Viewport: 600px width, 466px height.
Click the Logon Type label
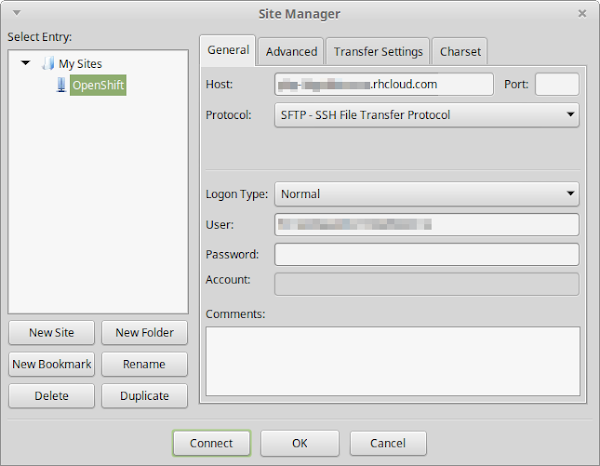pos(236,194)
